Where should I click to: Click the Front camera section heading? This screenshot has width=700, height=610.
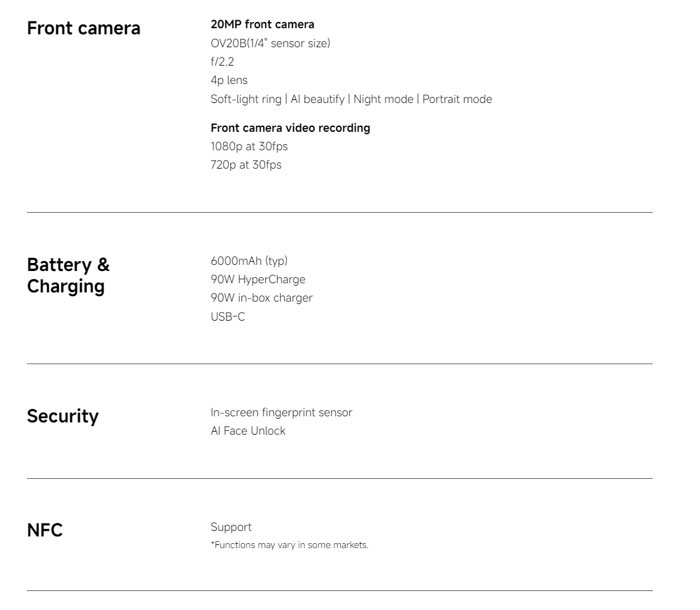83,28
